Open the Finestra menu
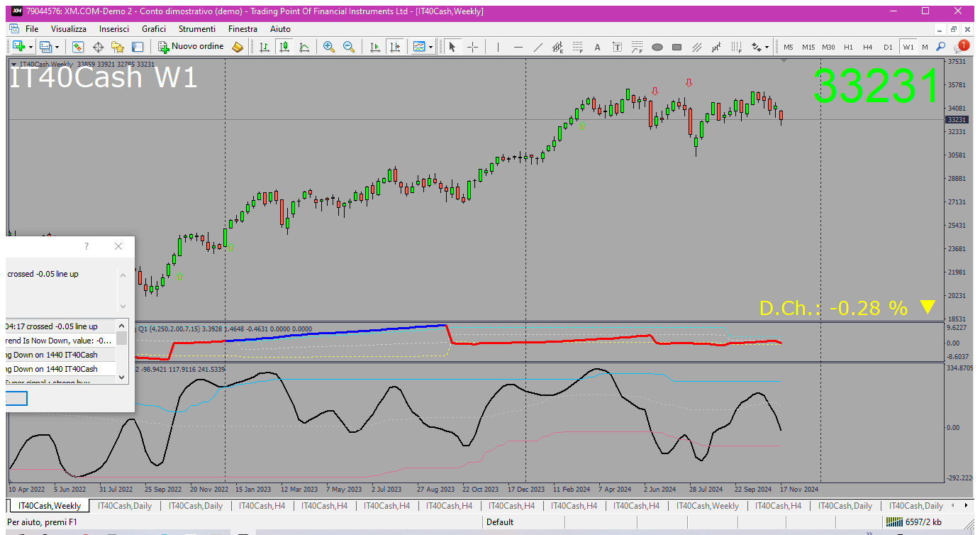The height and width of the screenshot is (535, 980). coord(243,29)
